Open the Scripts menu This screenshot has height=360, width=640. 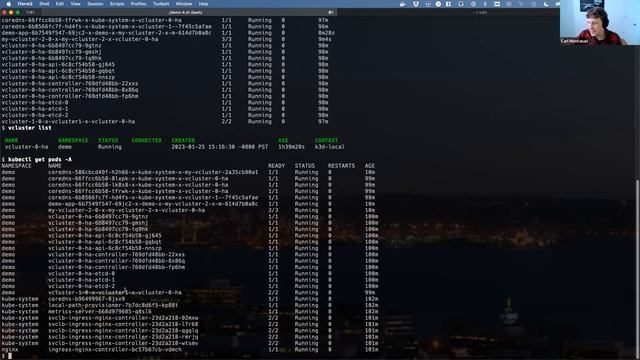[117, 4]
